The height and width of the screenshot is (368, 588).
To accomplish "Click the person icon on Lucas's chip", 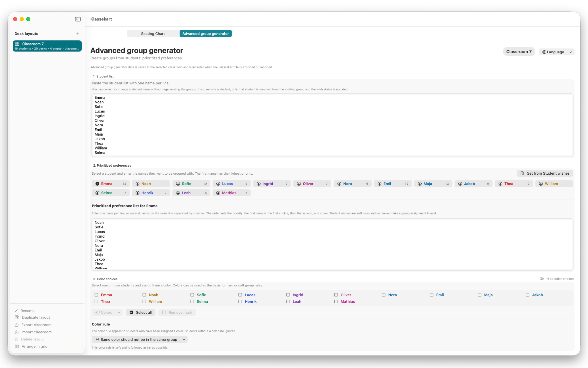I will [218, 184].
